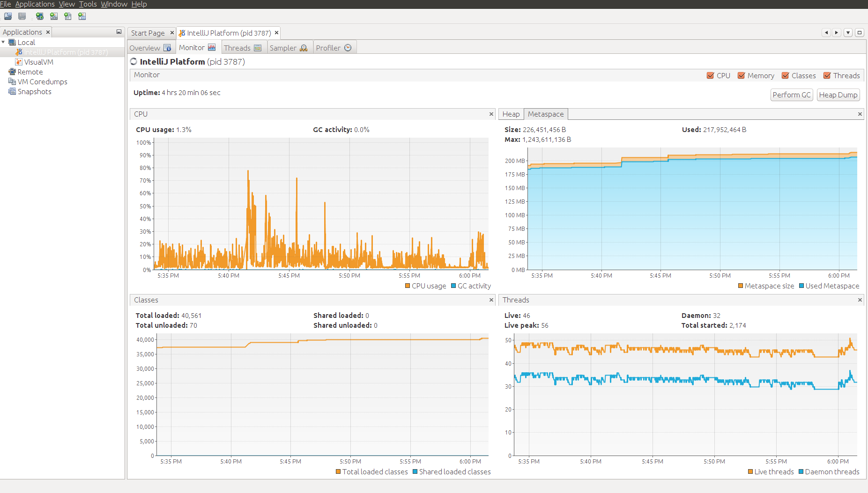The image size is (868, 493).
Task: Close the Classes chart panel
Action: click(491, 300)
